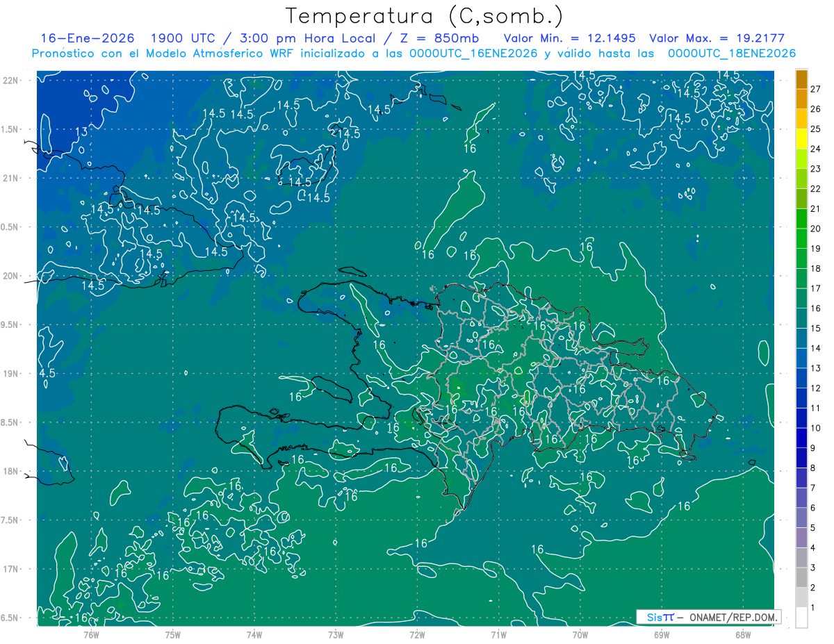Click the "69W" longitude axis label
The width and height of the screenshot is (834, 644).
point(662,634)
